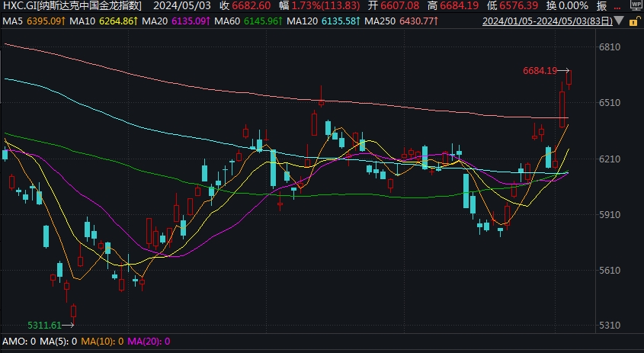
Task: Click the low price 低 6576.39
Action: click(x=512, y=6)
